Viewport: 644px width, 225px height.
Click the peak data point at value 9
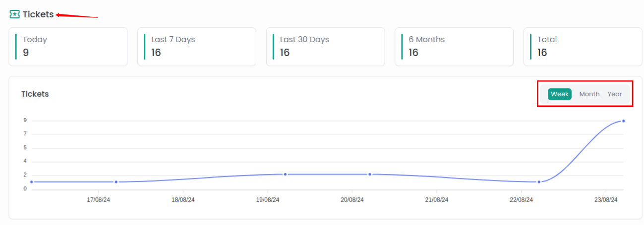623,121
